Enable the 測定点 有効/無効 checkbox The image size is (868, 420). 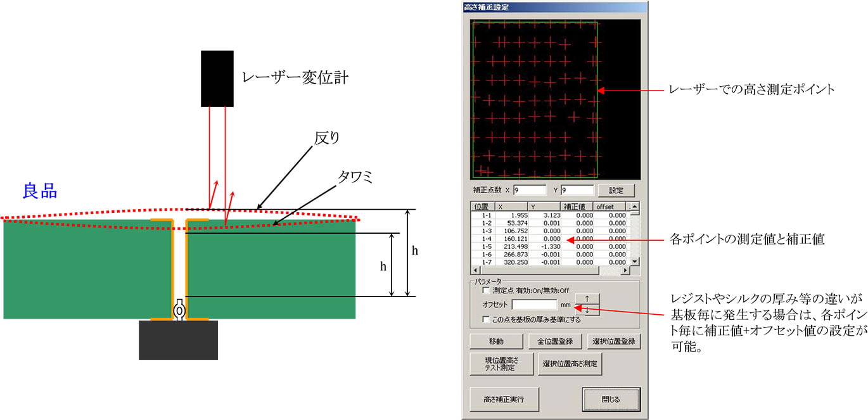[486, 290]
